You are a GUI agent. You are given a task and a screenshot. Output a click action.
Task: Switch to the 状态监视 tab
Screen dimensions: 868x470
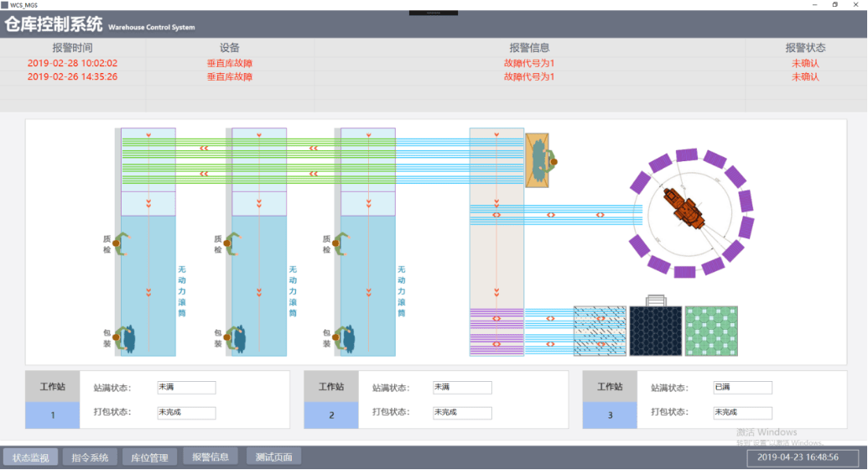(x=31, y=457)
